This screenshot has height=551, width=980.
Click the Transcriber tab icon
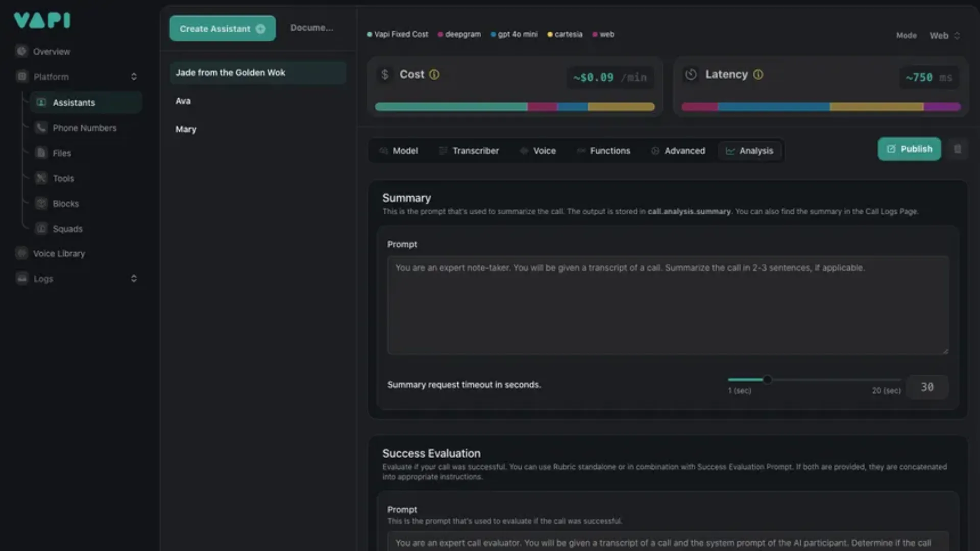click(x=443, y=151)
